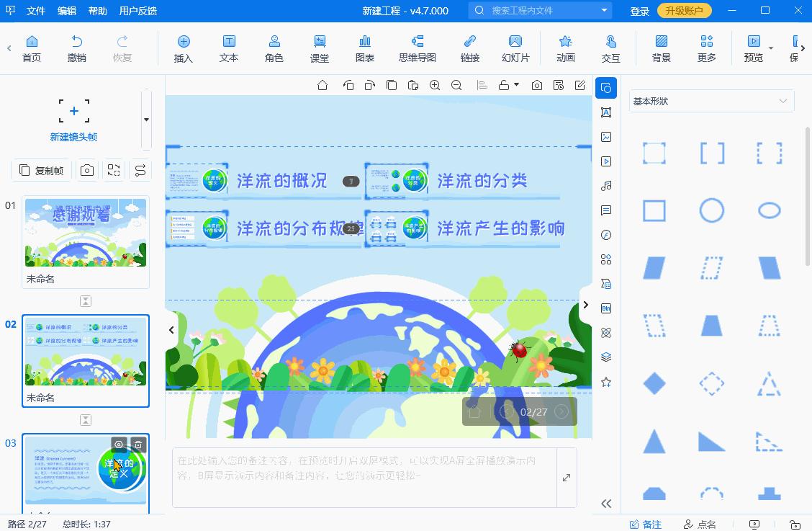Open the 基本形状 shapes panel
Viewport: 812px width, 531px height.
[606, 88]
